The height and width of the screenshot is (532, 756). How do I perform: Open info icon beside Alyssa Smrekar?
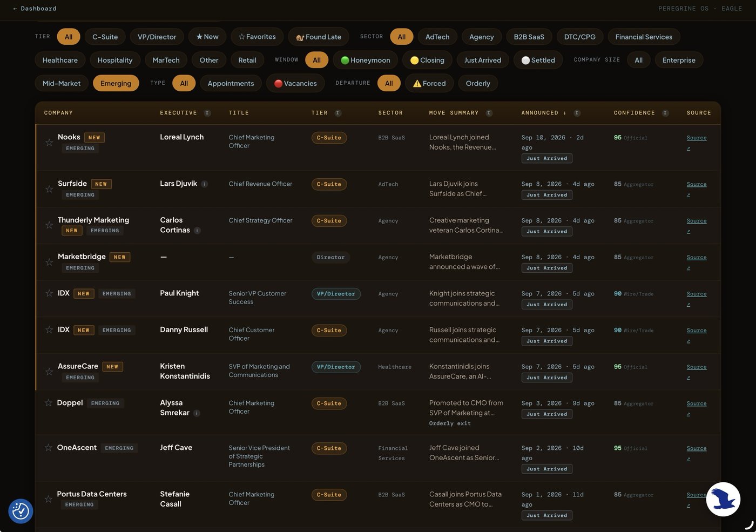(x=197, y=413)
